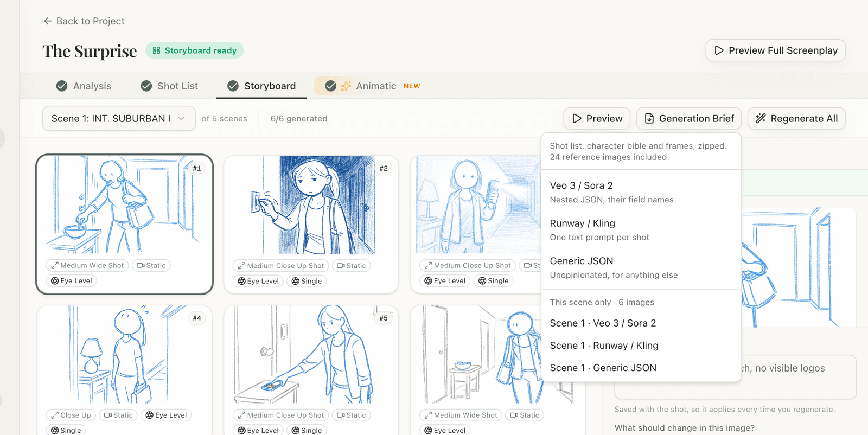The image size is (868, 435).
Task: Click the Storyboard tab checkmark icon
Action: coord(233,86)
